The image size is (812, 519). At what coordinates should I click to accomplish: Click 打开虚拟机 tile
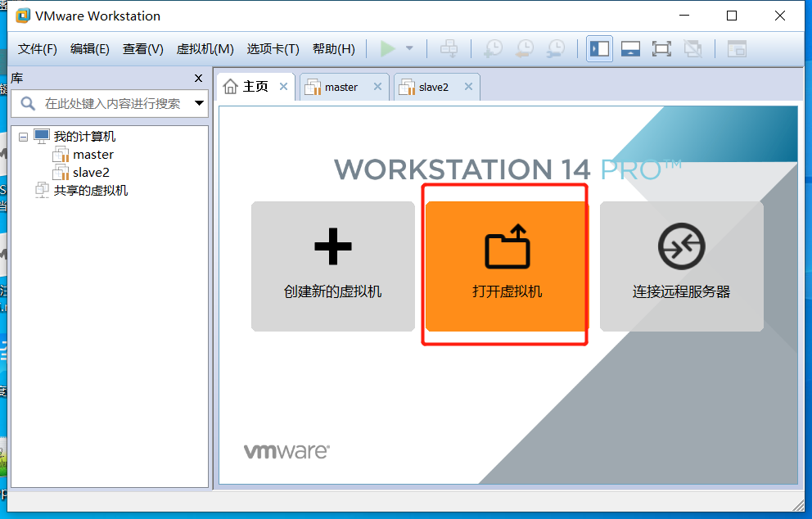[x=507, y=266]
